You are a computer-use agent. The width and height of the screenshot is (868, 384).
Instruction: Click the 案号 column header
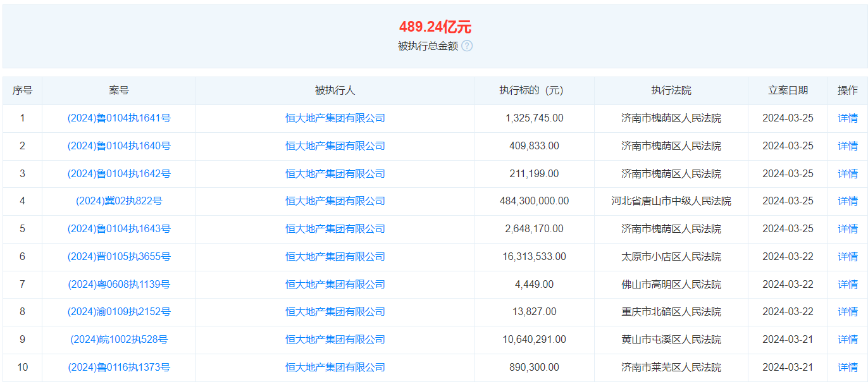119,90
